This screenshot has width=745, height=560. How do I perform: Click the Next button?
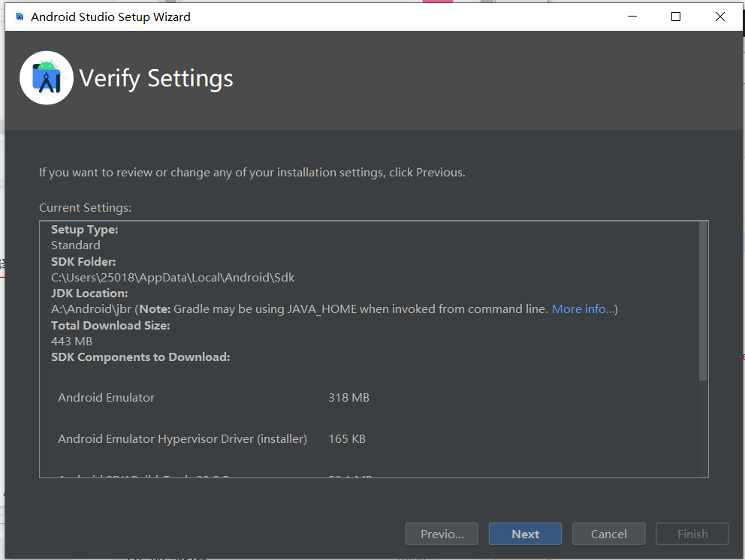pyautogui.click(x=525, y=534)
